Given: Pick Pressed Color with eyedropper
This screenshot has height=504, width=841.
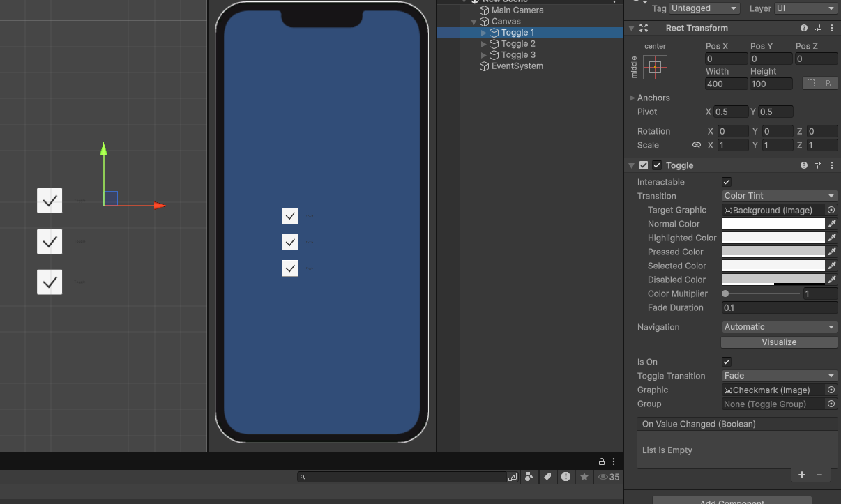Looking at the screenshot, I should [x=832, y=252].
